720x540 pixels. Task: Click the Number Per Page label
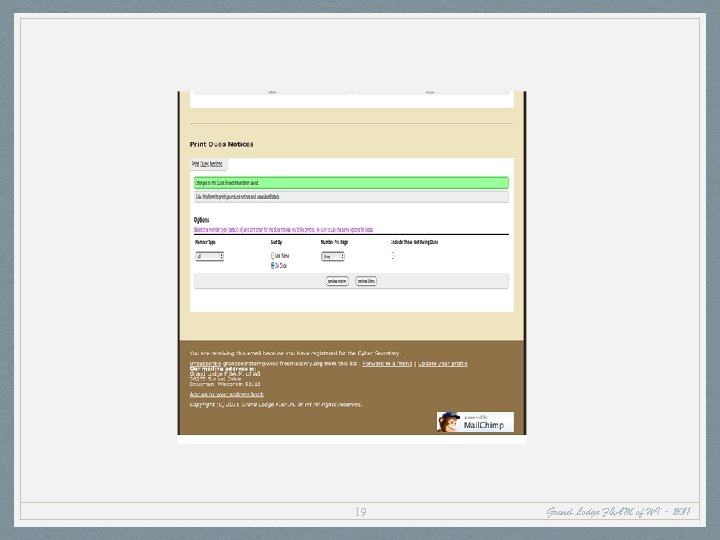coord(334,242)
